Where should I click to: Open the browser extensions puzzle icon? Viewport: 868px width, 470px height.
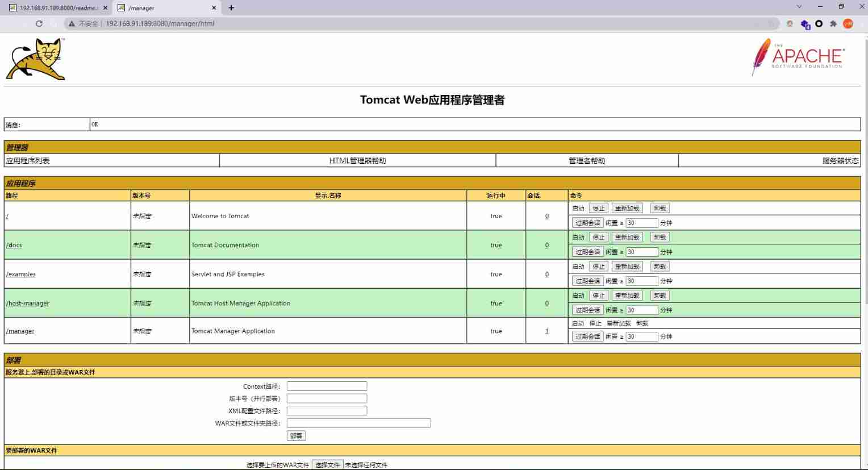(x=833, y=24)
